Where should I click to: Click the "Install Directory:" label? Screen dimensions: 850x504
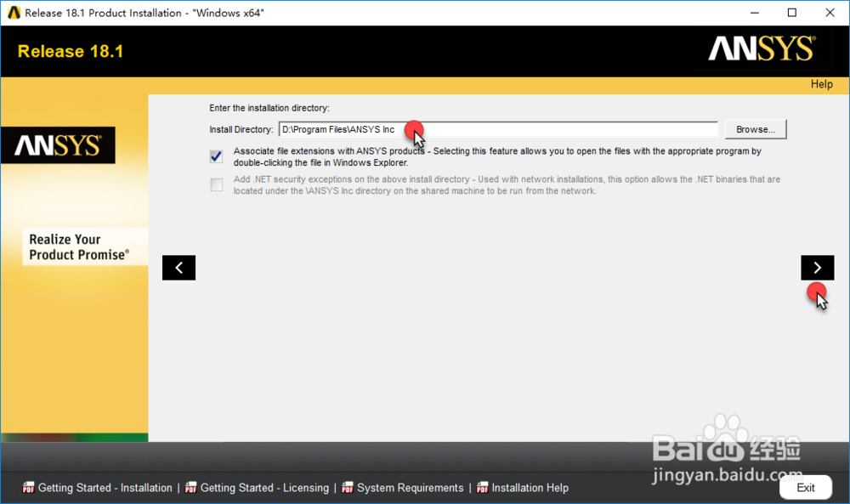tap(241, 129)
